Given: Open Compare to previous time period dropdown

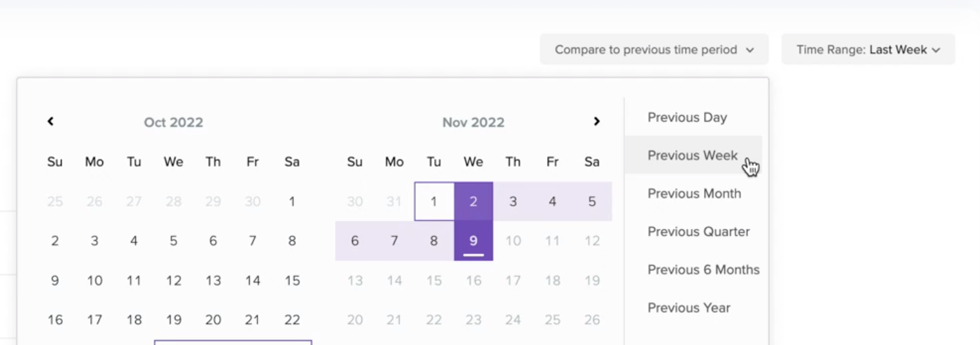Looking at the screenshot, I should (654, 49).
